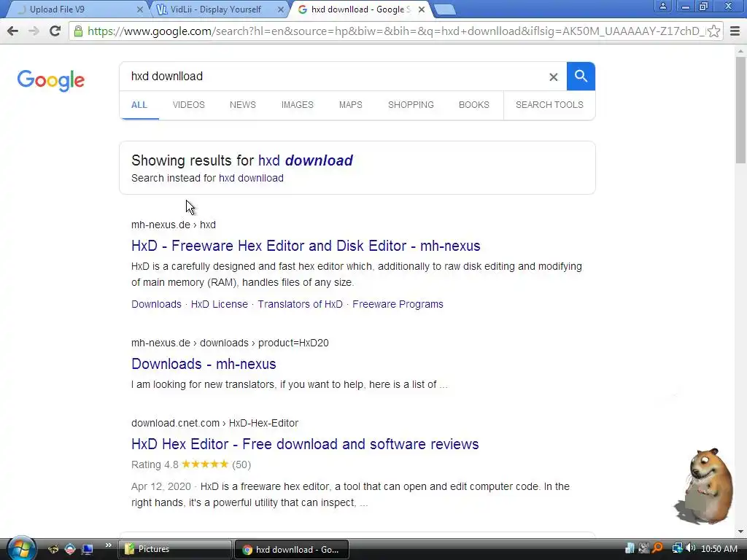Viewport: 747px width, 560px height.
Task: Click 'mh-nexus.de › downloads › product=HxD20' breadcrumb
Action: [x=230, y=343]
